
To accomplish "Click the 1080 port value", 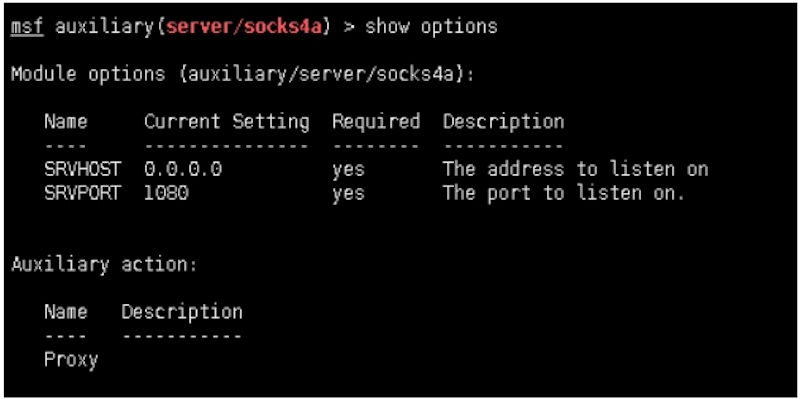I will click(166, 193).
